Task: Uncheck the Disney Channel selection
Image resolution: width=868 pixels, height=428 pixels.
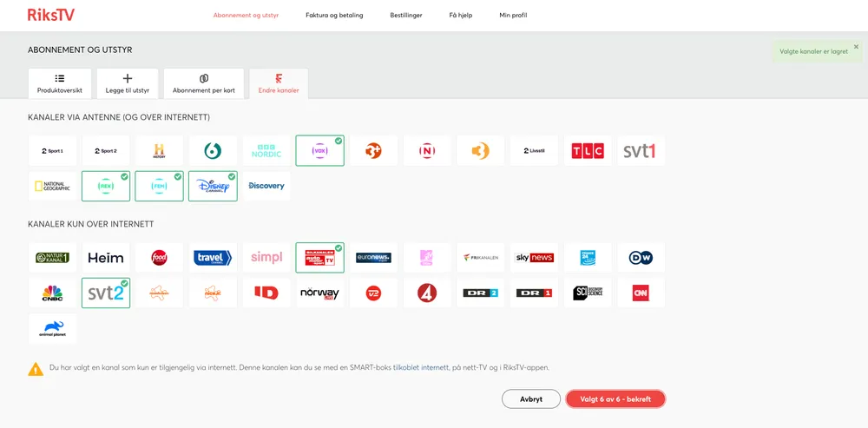Action: click(213, 186)
